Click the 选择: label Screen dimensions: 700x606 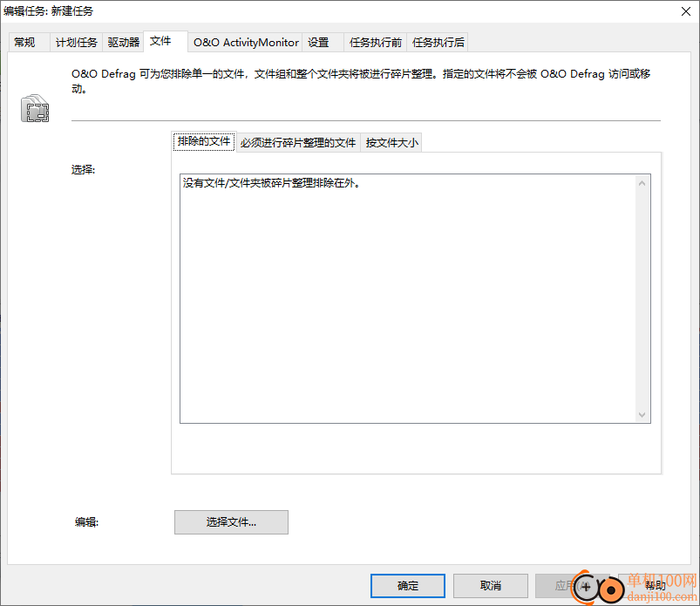84,170
